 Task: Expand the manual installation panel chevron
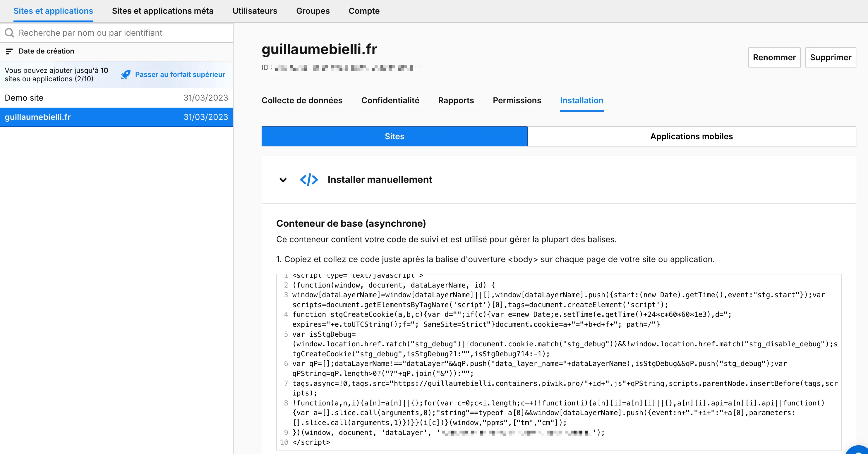[283, 180]
